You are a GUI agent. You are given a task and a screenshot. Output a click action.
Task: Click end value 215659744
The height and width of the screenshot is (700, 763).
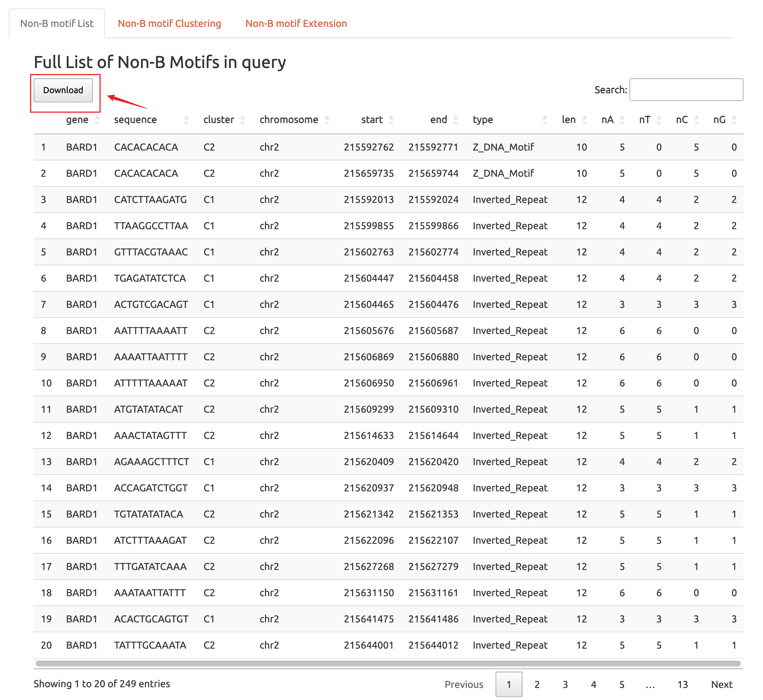click(433, 174)
